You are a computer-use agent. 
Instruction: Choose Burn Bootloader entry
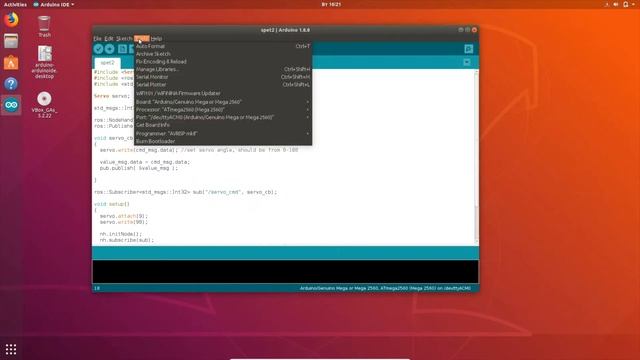(223, 142)
